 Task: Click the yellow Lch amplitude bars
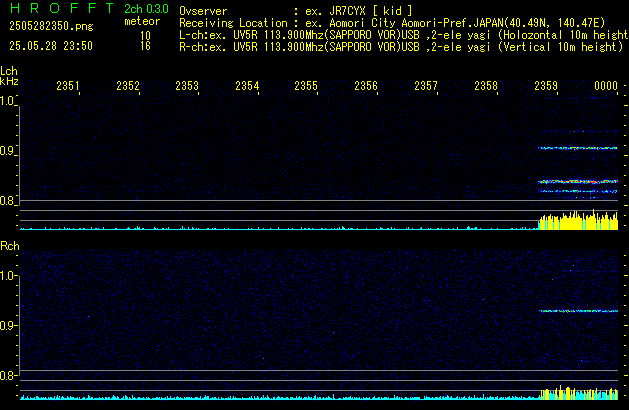pyautogui.click(x=578, y=220)
